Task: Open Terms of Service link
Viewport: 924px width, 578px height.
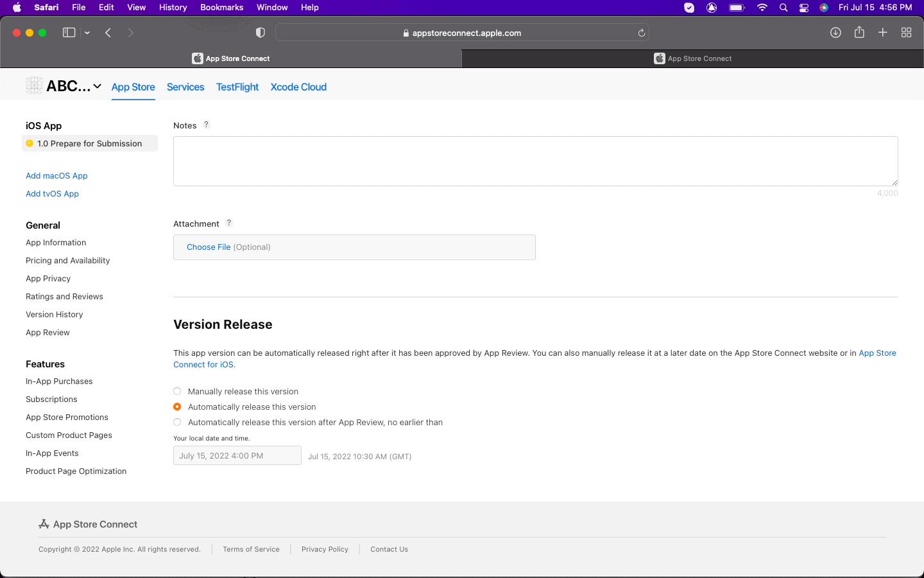Action: click(x=251, y=549)
